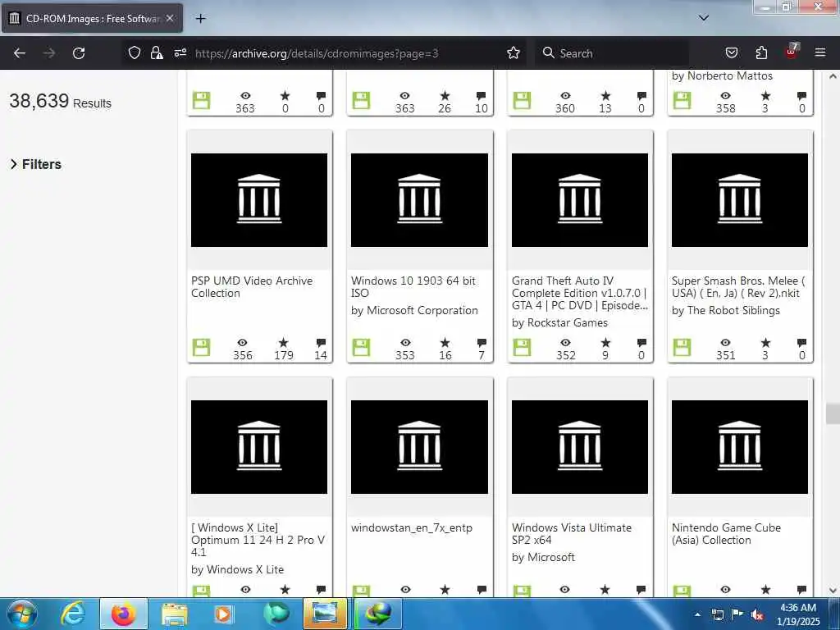
Task: Click the muted volume icon in system tray
Action: 757,614
